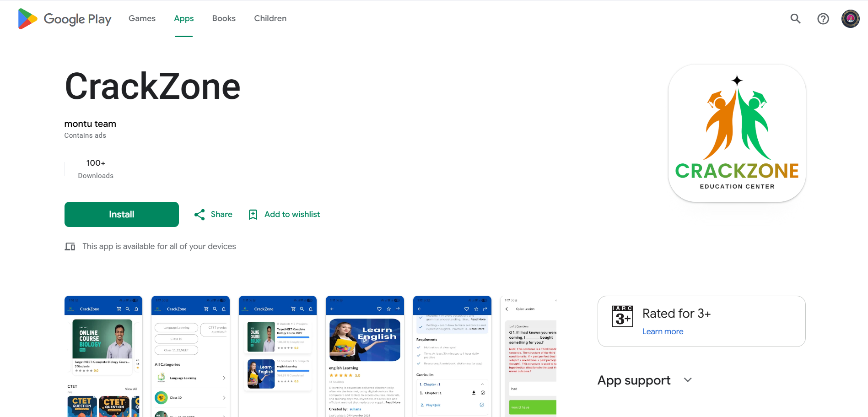Click the green Install button

(x=122, y=214)
